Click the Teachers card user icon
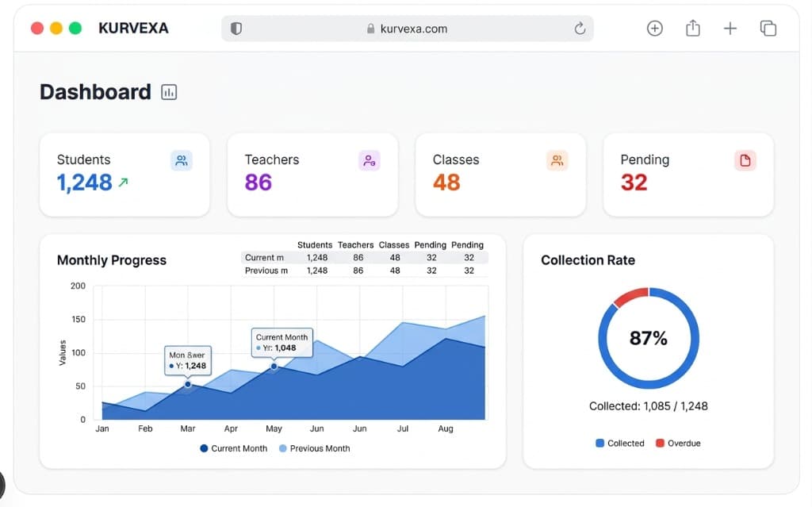The height and width of the screenshot is (507, 812). click(370, 161)
